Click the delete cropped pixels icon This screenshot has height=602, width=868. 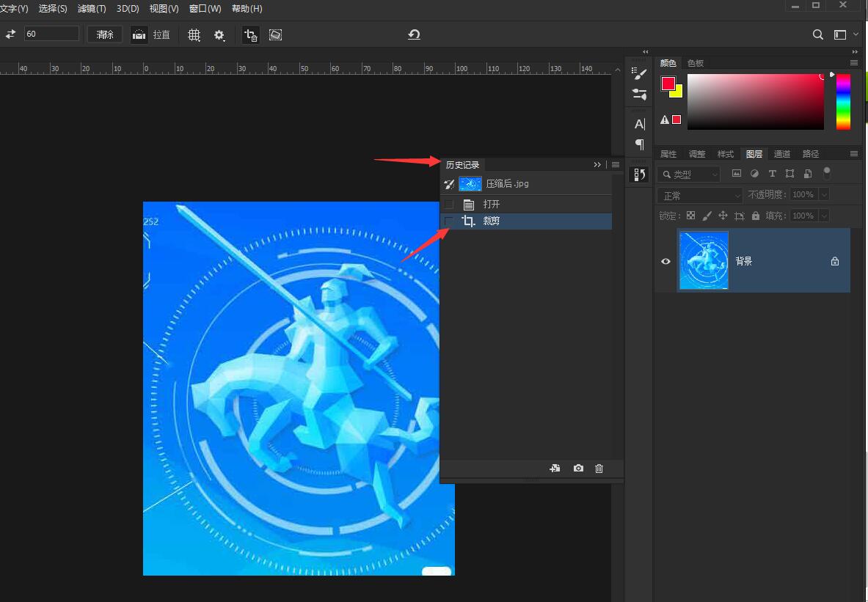pyautogui.click(x=251, y=35)
